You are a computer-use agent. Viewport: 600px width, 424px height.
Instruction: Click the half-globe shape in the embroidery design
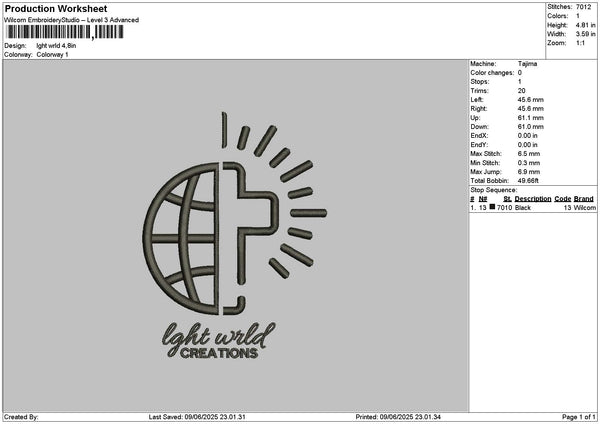coord(181,239)
